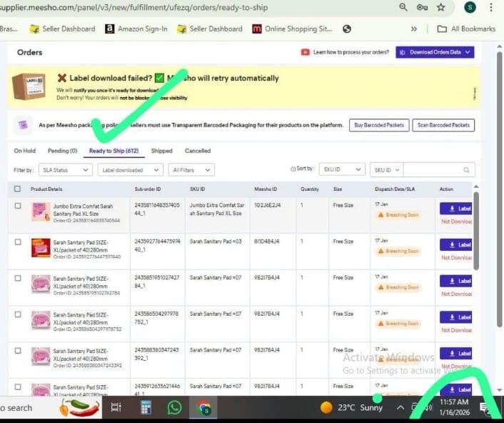
Task: Bookmark this page with the star icon
Action: pyautogui.click(x=441, y=7)
